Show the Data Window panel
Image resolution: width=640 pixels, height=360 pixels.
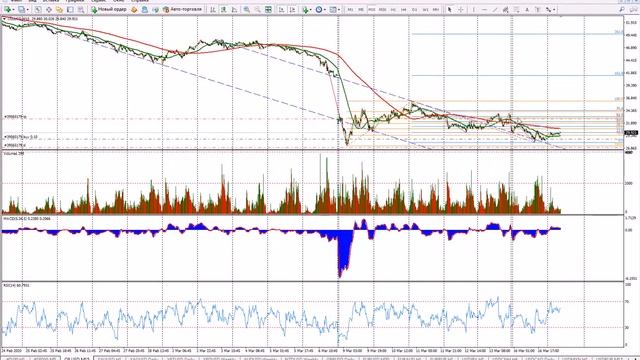[49, 9]
